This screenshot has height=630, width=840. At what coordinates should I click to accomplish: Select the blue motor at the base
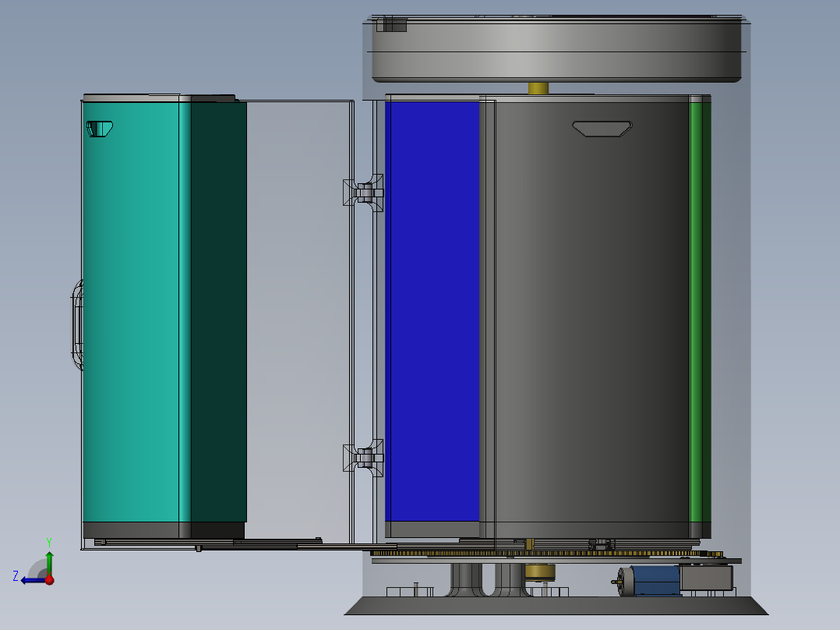pyautogui.click(x=657, y=581)
